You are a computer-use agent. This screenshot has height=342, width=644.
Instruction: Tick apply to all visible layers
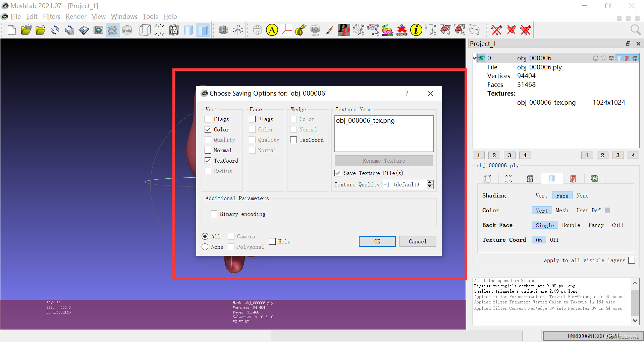[x=632, y=260]
